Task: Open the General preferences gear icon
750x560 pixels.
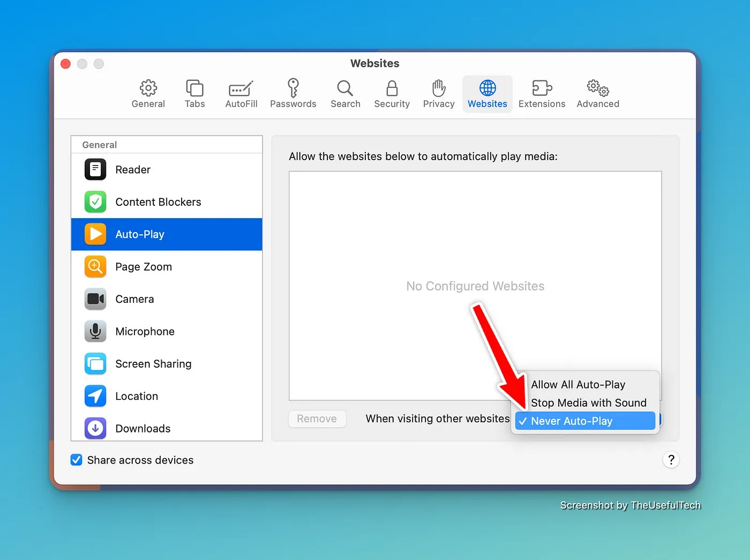Action: click(x=148, y=87)
